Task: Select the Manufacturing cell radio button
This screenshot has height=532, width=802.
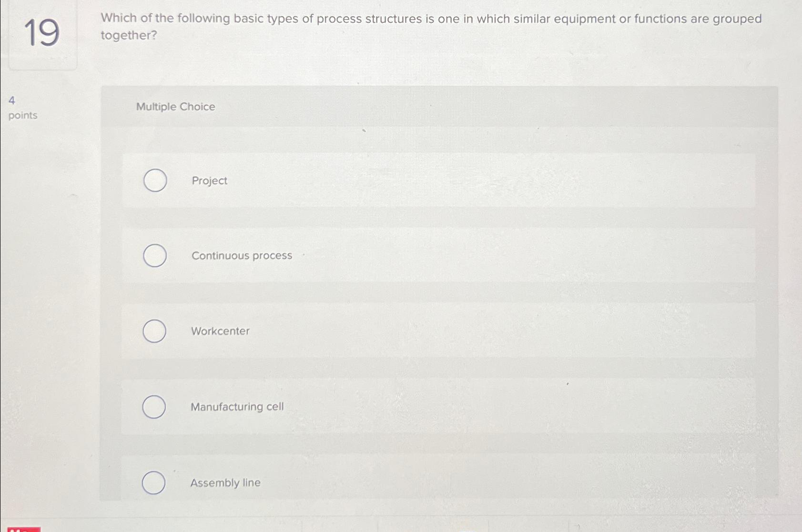Action: pyautogui.click(x=154, y=407)
